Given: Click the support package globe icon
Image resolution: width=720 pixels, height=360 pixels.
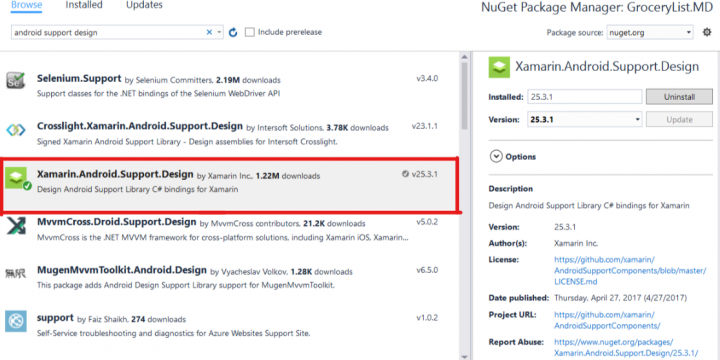Looking at the screenshot, I should pos(16,321).
